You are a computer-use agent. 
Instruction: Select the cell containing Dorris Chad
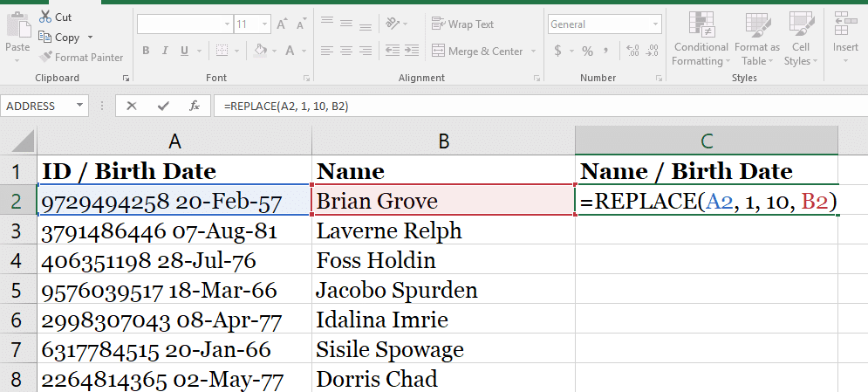pos(443,379)
